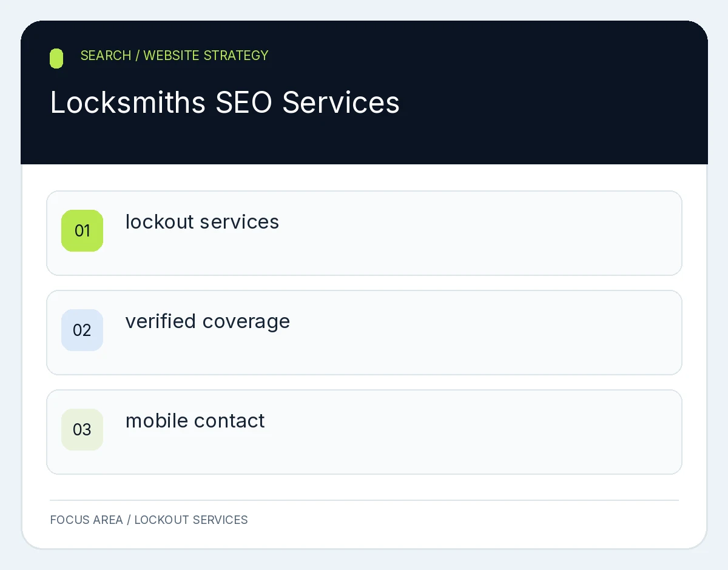The width and height of the screenshot is (728, 570).
Task: Select the "lockout services" text
Action: pos(202,222)
